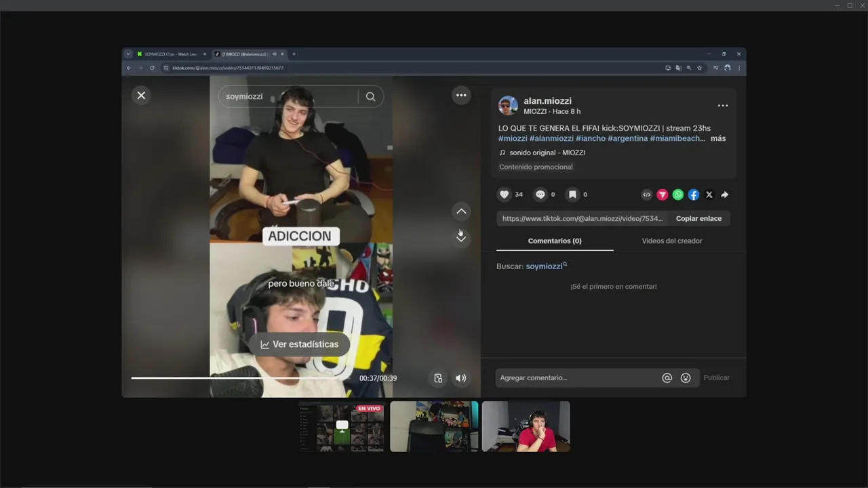Viewport: 868px width, 488px height.
Task: Close the TikTok video viewer with the X button
Action: (141, 96)
